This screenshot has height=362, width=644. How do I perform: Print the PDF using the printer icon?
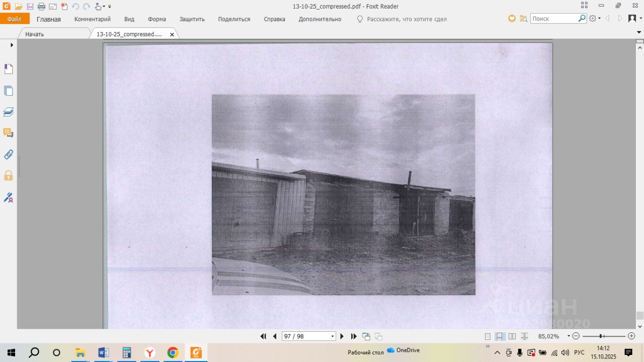[41, 7]
